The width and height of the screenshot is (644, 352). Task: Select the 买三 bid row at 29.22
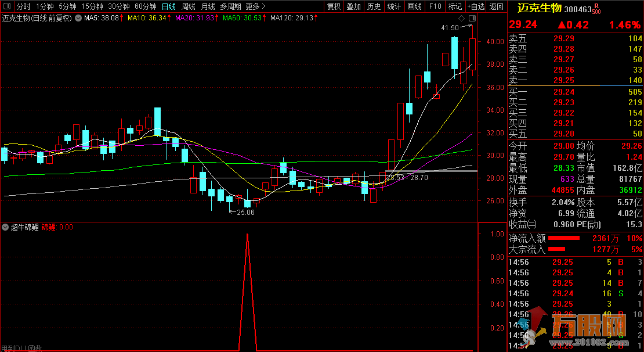click(x=576, y=113)
